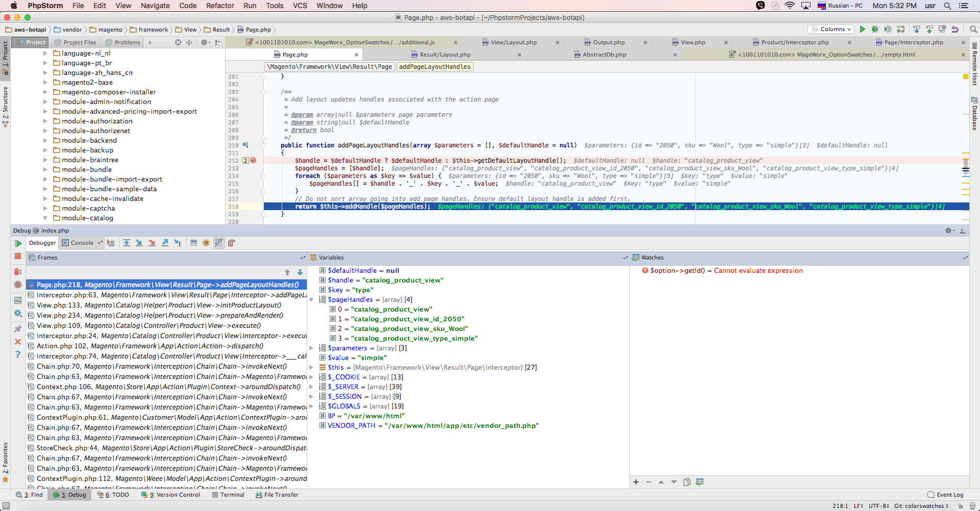Viewport: 980px width, 511px height.
Task: Commit changes via the VCS up arrow
Action: pyautogui.click(x=930, y=29)
